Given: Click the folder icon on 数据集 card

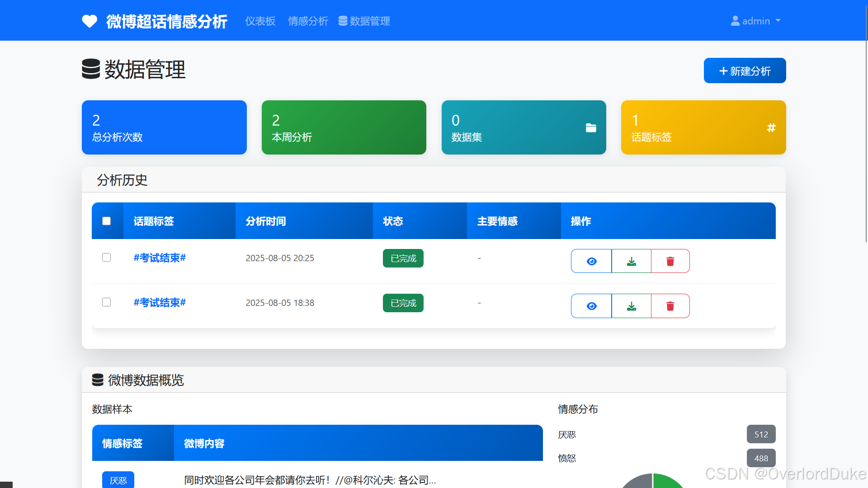Looking at the screenshot, I should [591, 128].
